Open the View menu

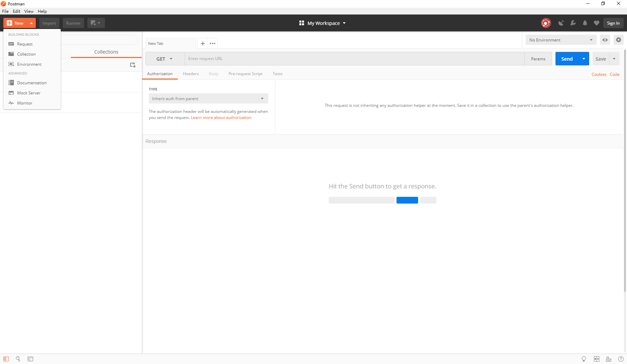[x=29, y=11]
